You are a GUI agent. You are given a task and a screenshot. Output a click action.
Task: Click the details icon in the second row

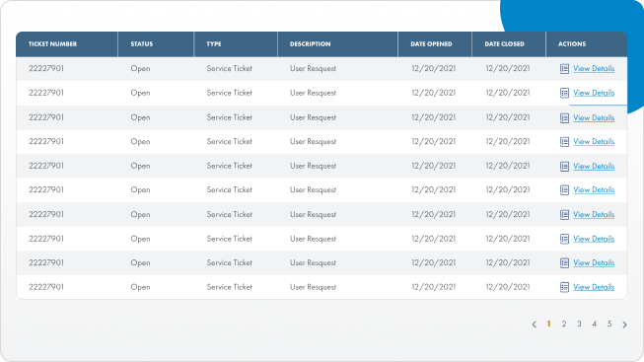(564, 94)
